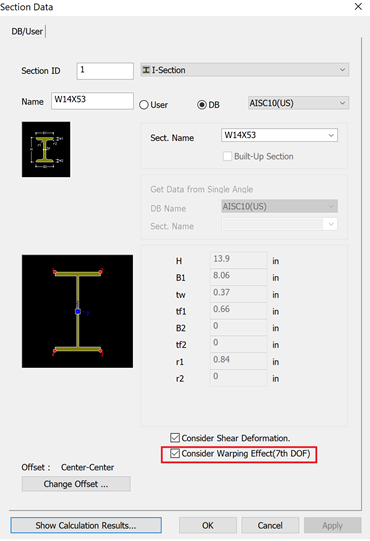Click the Cancel button
The height and width of the screenshot is (541, 370).
[x=270, y=525]
